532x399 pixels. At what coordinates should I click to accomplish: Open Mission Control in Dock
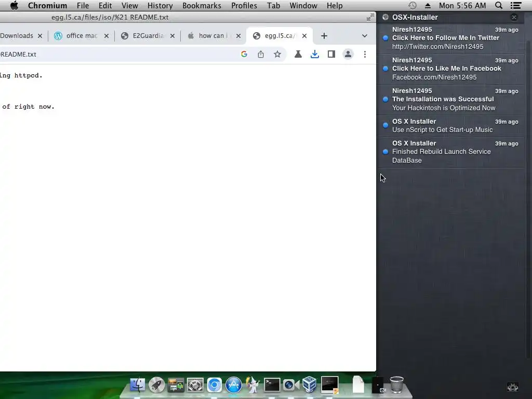tap(176, 385)
